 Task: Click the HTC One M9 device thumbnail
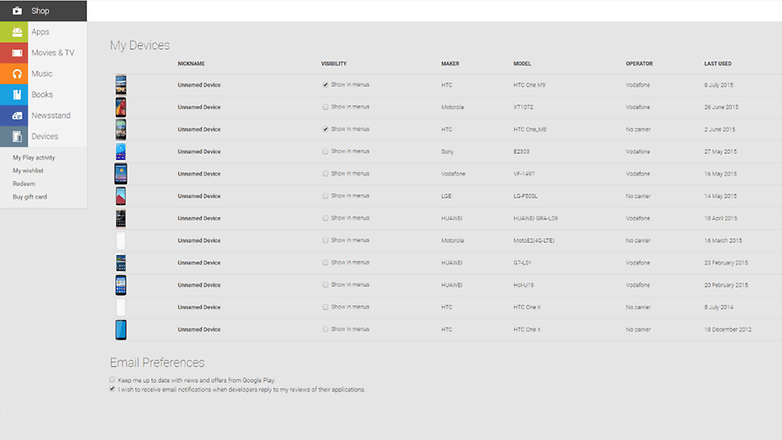click(x=121, y=85)
